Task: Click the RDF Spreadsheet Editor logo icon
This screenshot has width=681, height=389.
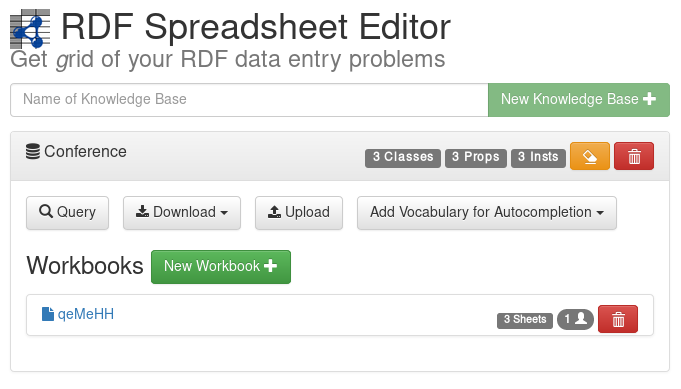Action: point(30,29)
